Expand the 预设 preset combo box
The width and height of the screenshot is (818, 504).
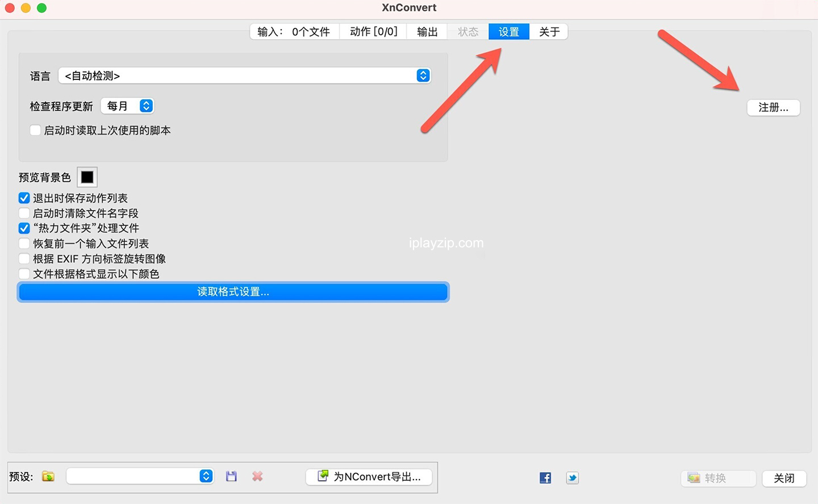coord(140,476)
